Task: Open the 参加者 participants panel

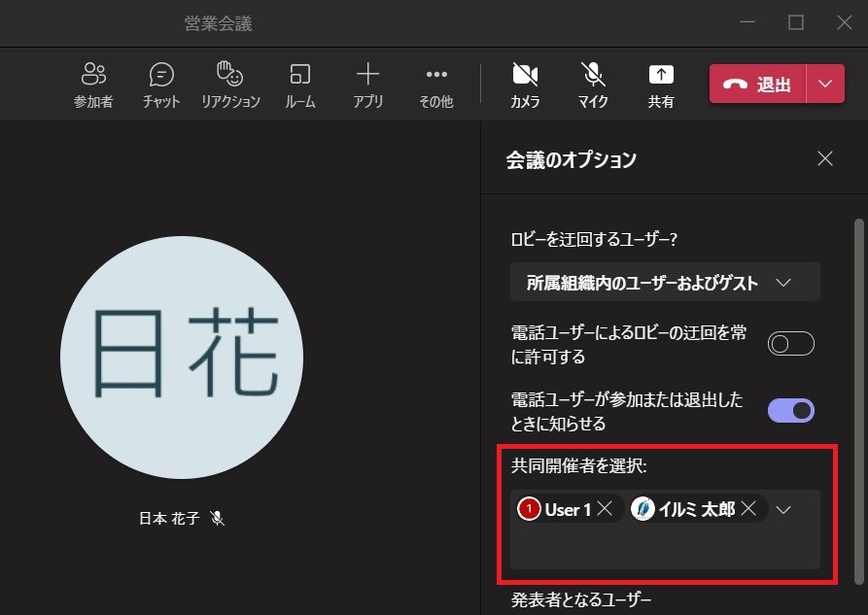Action: (x=93, y=85)
